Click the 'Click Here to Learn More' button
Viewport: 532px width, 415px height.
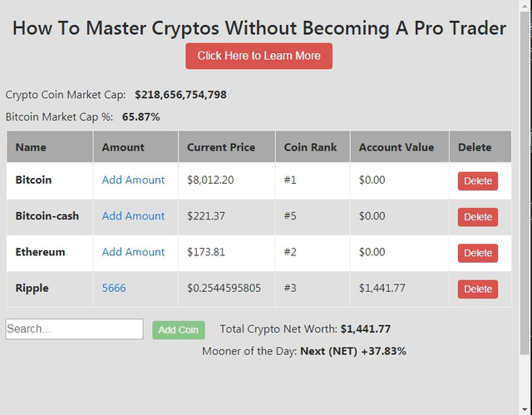point(259,56)
